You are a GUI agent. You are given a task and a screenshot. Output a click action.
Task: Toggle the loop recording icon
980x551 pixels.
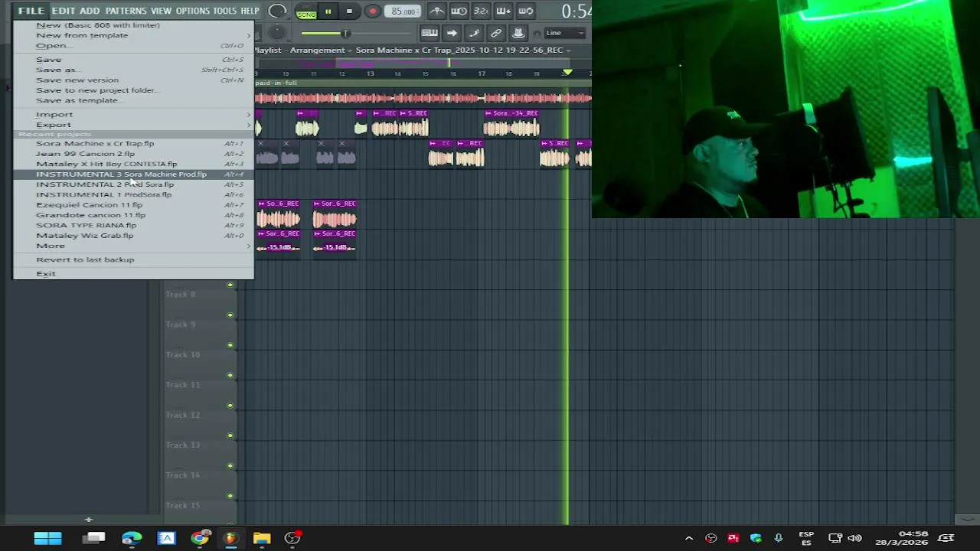[525, 11]
